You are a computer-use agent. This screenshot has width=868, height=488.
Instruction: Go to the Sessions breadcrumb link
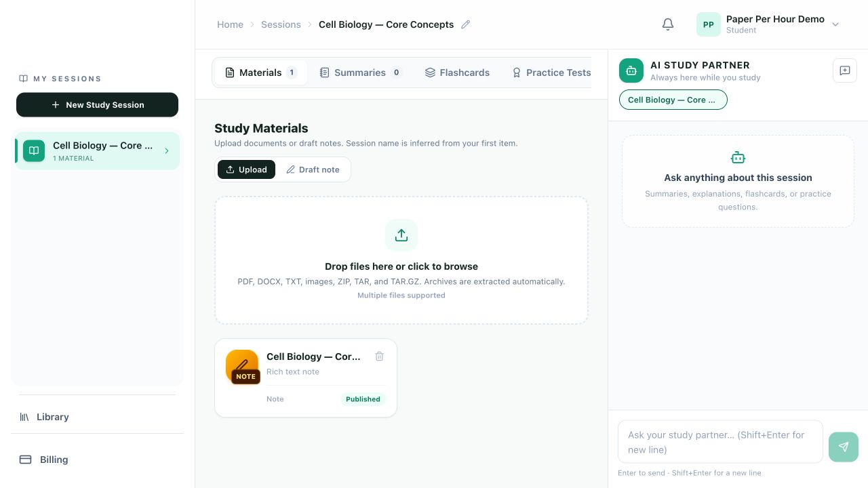281,24
